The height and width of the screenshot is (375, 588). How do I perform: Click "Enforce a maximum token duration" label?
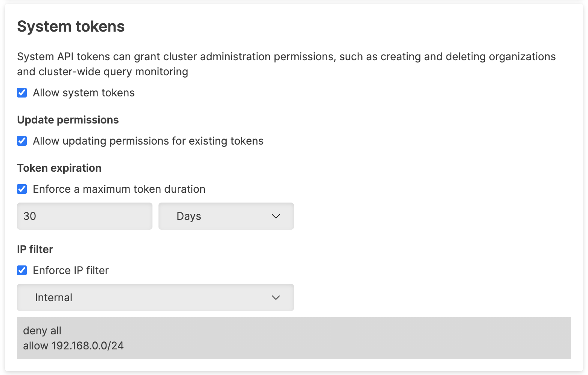point(119,189)
